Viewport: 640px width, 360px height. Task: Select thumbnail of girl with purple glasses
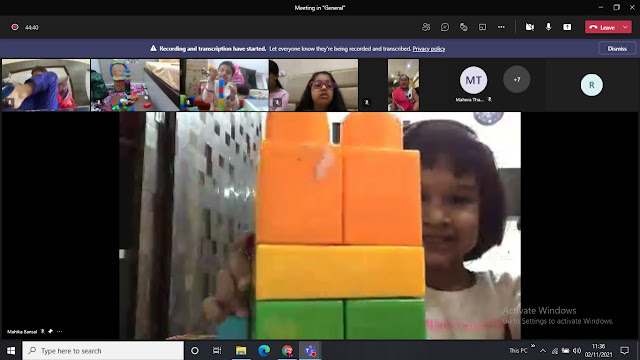click(x=313, y=85)
